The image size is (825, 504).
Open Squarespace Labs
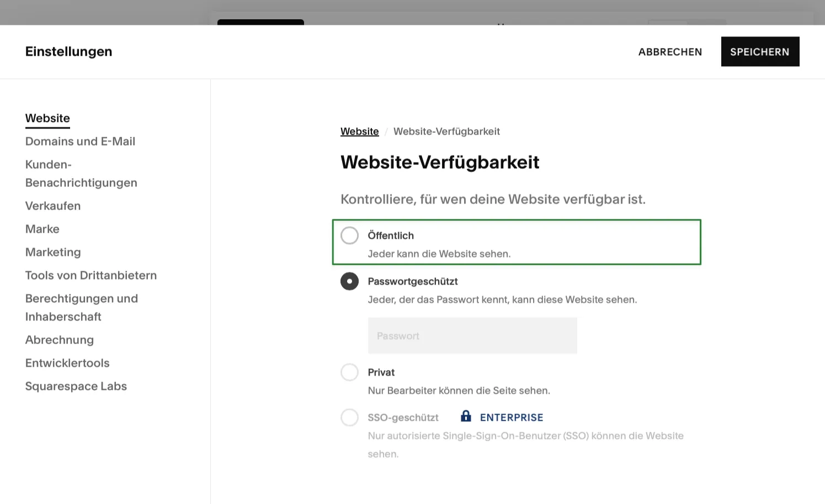click(76, 386)
